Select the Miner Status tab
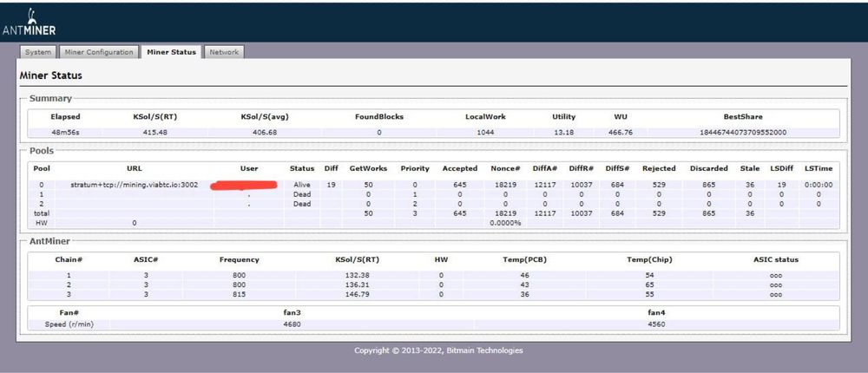868x373 pixels. coord(172,52)
